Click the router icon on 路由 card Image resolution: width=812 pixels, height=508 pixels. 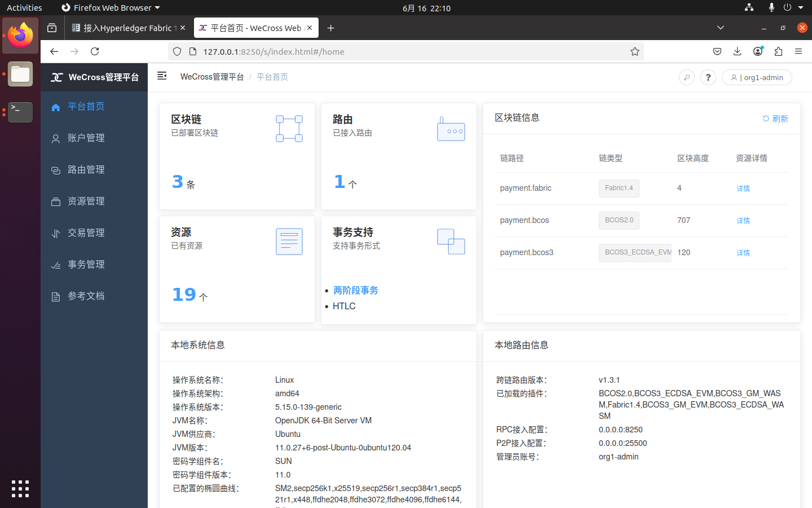click(x=451, y=129)
